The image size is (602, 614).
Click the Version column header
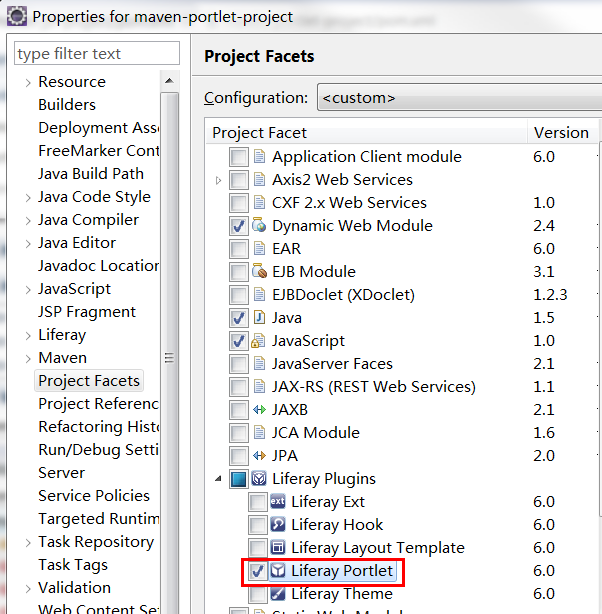[x=561, y=133]
